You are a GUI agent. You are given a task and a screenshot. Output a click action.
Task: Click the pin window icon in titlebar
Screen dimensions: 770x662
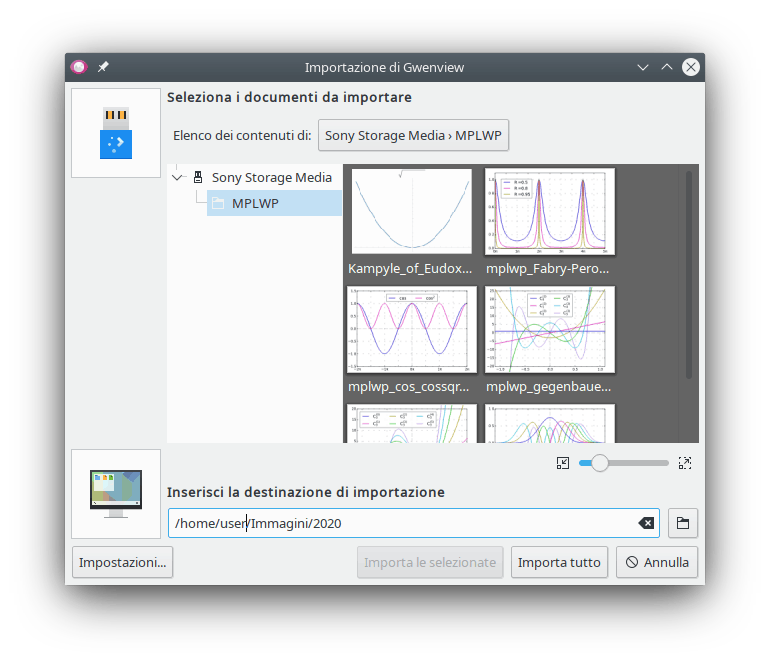[103, 67]
